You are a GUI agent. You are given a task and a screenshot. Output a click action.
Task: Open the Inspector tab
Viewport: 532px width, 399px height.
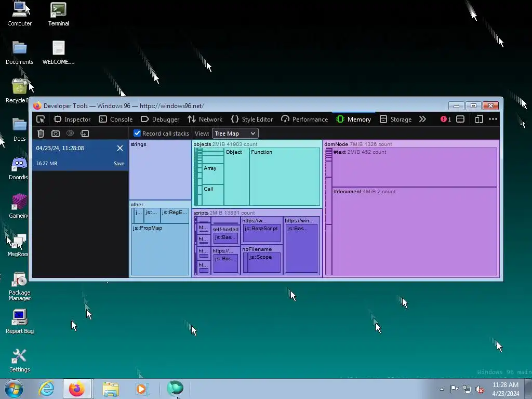(x=72, y=119)
